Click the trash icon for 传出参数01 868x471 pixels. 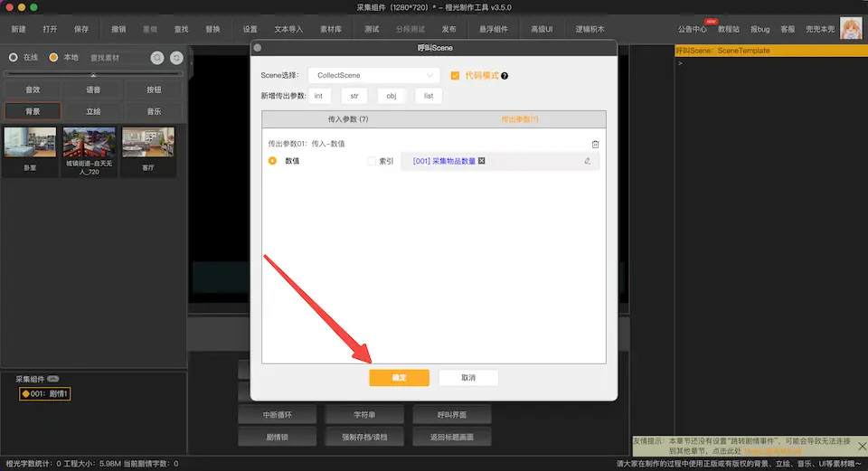pos(595,144)
